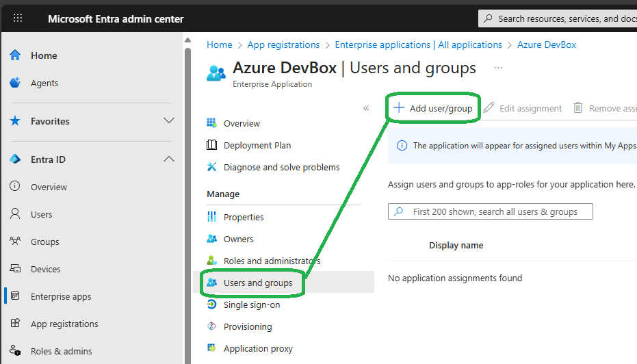Select Properties in the Manage menu

coord(243,217)
